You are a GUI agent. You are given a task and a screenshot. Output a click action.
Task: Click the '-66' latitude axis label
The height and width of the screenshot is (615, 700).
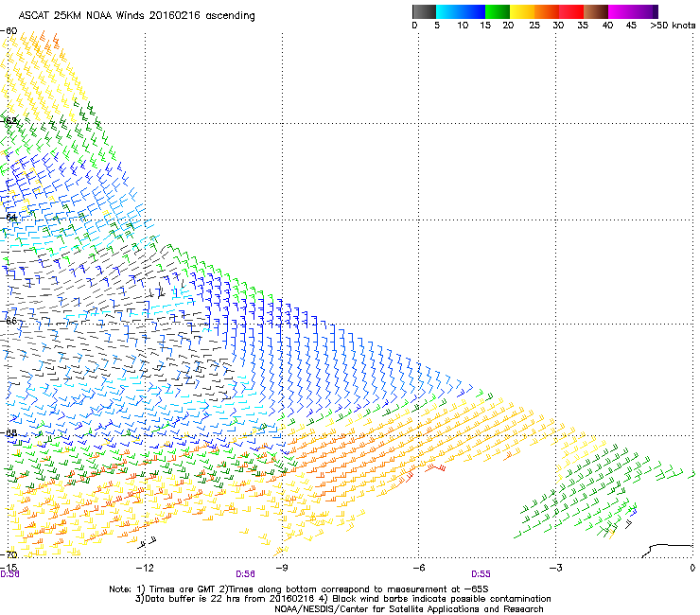(x=9, y=321)
